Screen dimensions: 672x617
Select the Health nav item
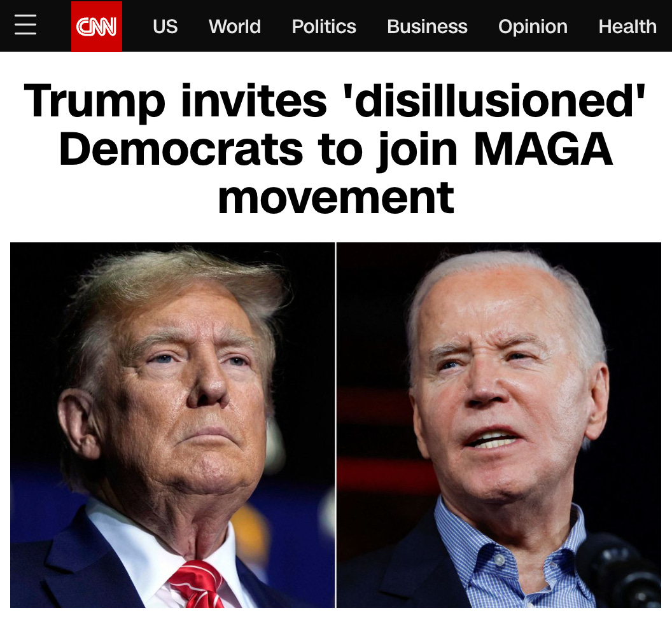(627, 27)
